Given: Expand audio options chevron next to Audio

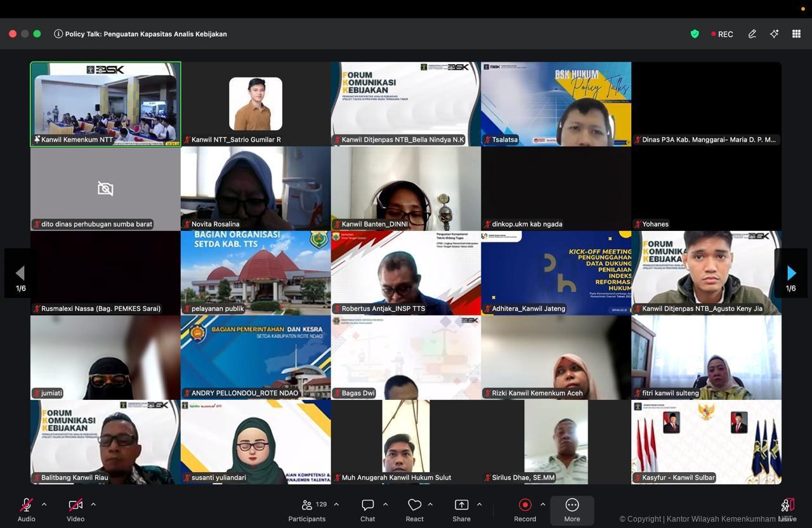Looking at the screenshot, I should pyautogui.click(x=44, y=505).
